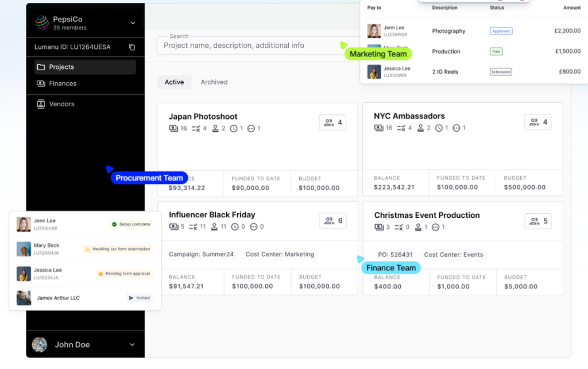Select the Active tab
This screenshot has width=588, height=369.
(x=174, y=82)
